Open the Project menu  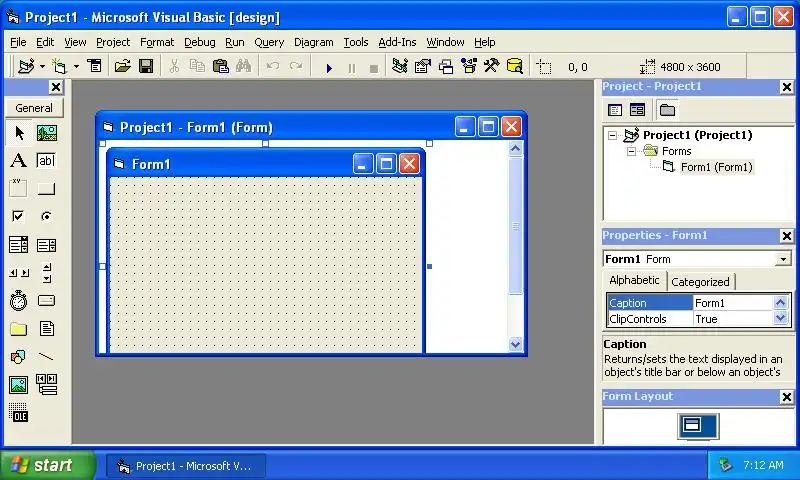(x=113, y=42)
